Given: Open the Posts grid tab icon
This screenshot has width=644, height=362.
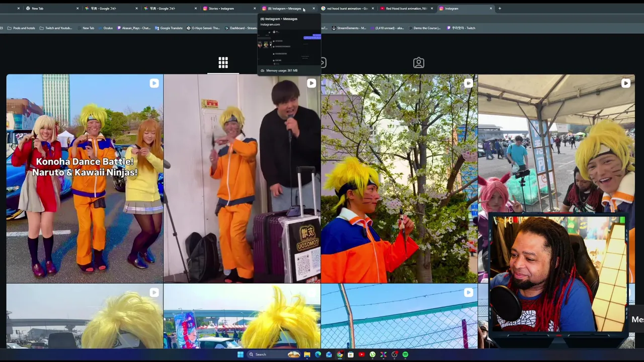Looking at the screenshot, I should (223, 62).
